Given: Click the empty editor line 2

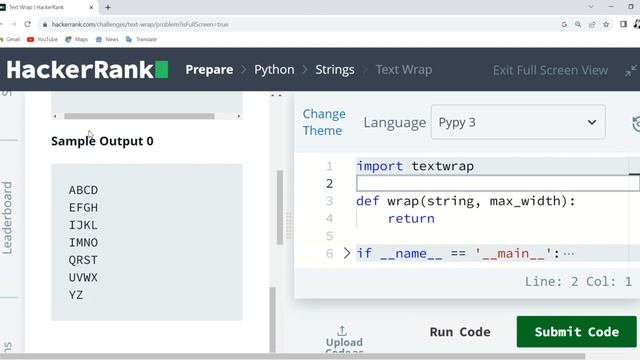Looking at the screenshot, I should (498, 184).
